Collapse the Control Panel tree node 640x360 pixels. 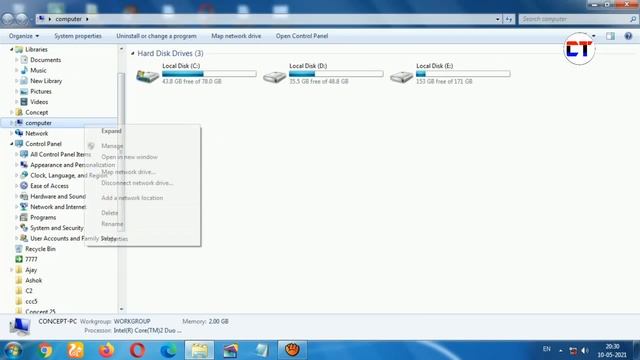coord(11,144)
